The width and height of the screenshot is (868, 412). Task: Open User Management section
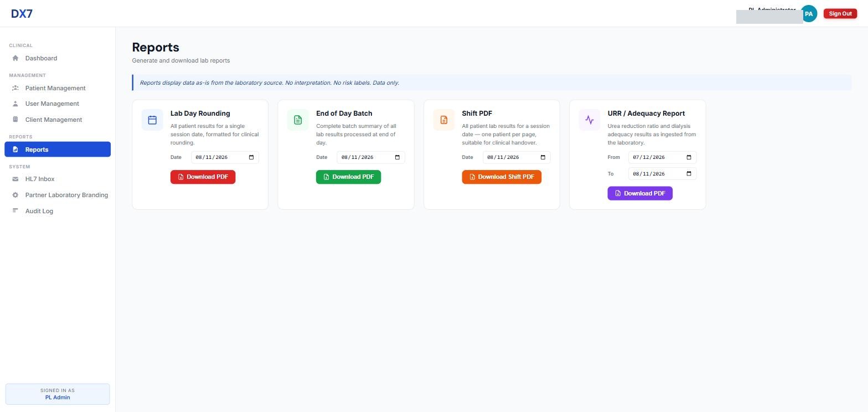[58, 104]
